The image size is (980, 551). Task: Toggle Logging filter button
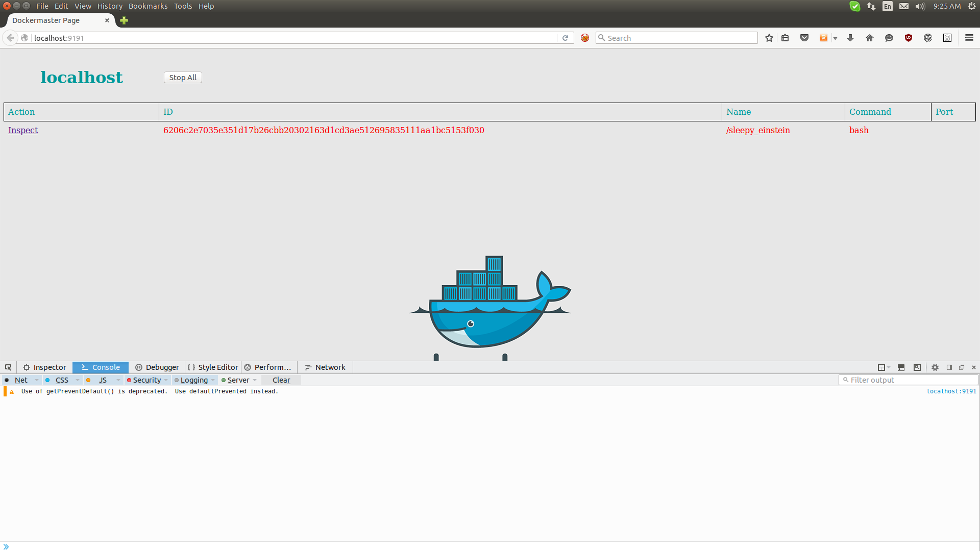click(193, 380)
